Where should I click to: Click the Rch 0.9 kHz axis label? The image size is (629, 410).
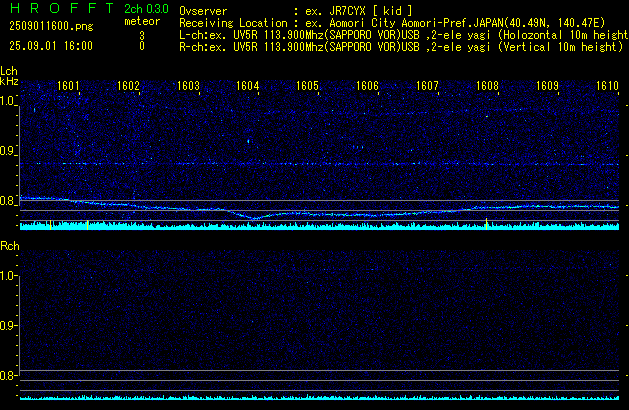pyautogui.click(x=8, y=325)
